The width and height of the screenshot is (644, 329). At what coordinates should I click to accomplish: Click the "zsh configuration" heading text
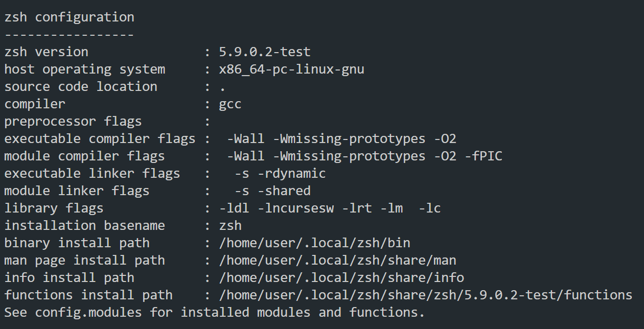69,17
